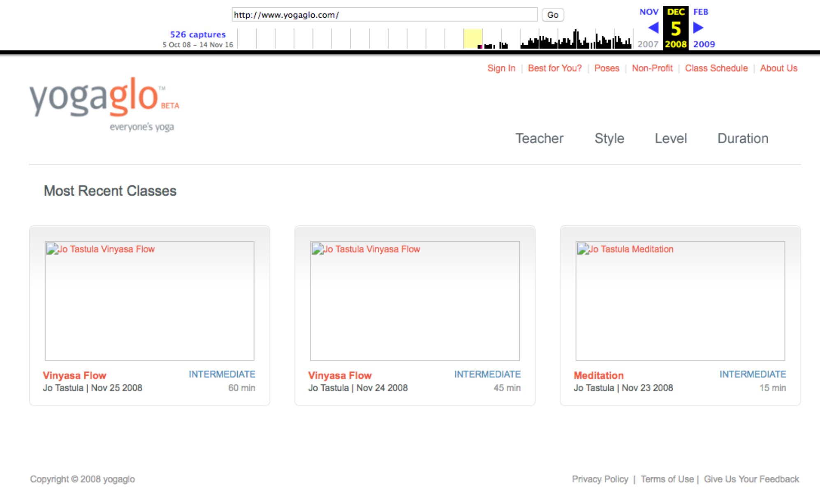Click the Most Recent Classes heading

coord(110,191)
